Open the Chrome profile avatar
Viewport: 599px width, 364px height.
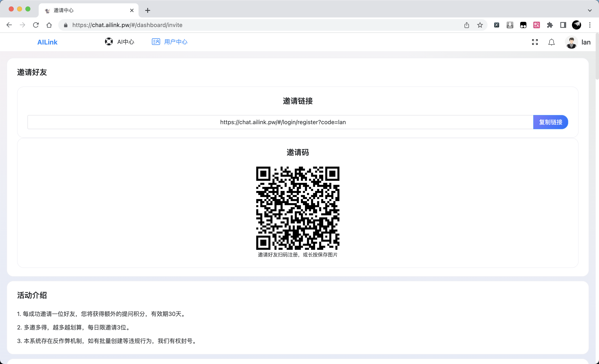pos(576,25)
